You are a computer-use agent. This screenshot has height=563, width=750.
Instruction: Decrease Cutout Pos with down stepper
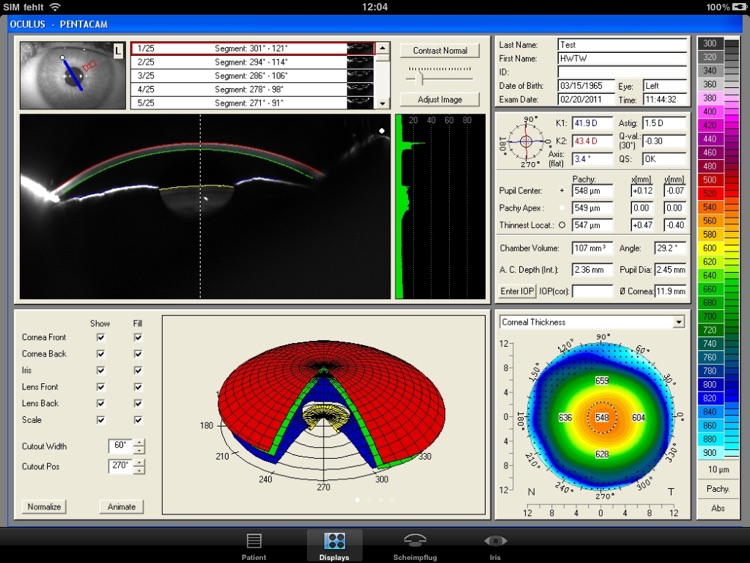[x=139, y=471]
